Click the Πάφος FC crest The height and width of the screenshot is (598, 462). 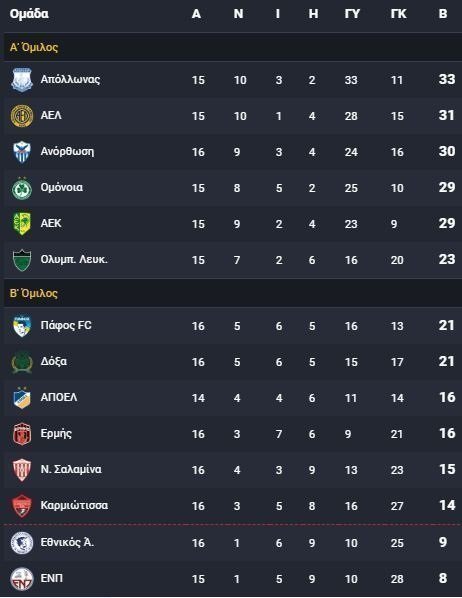click(22, 326)
